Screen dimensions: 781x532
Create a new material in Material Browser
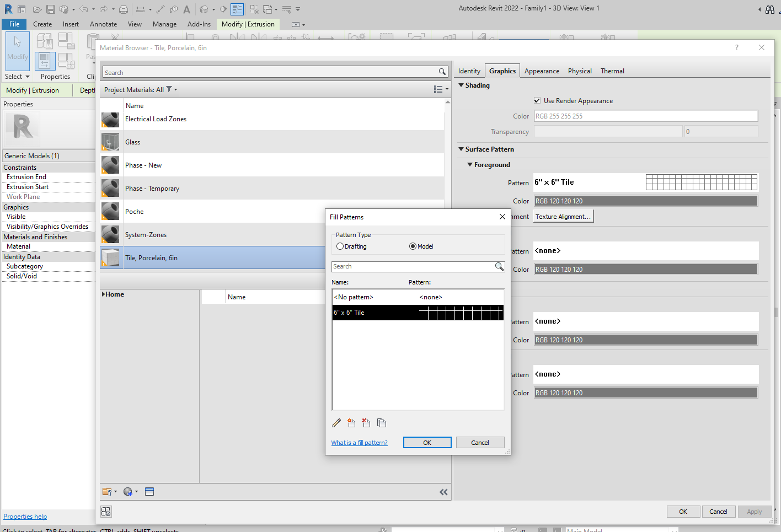(128, 491)
